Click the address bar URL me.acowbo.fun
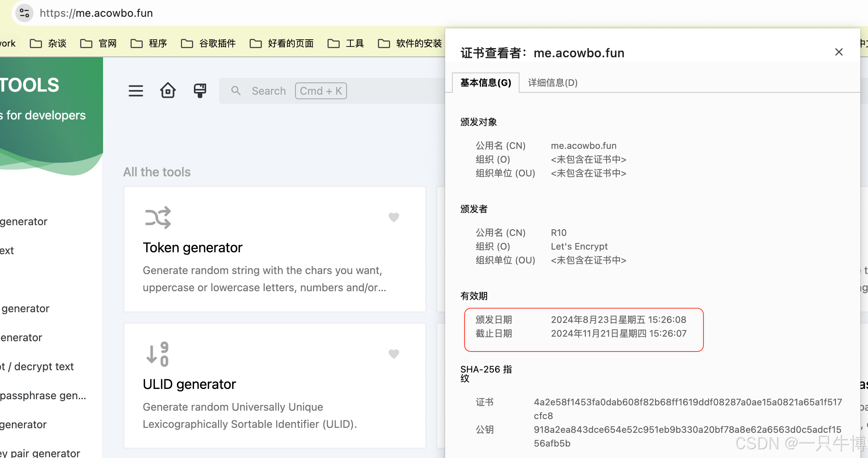The height and width of the screenshot is (458, 868). pos(96,13)
